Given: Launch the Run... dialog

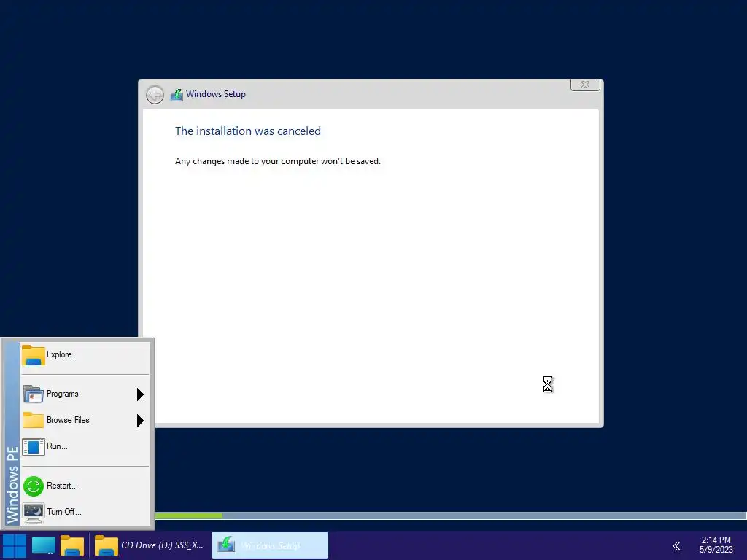Looking at the screenshot, I should click(85, 447).
